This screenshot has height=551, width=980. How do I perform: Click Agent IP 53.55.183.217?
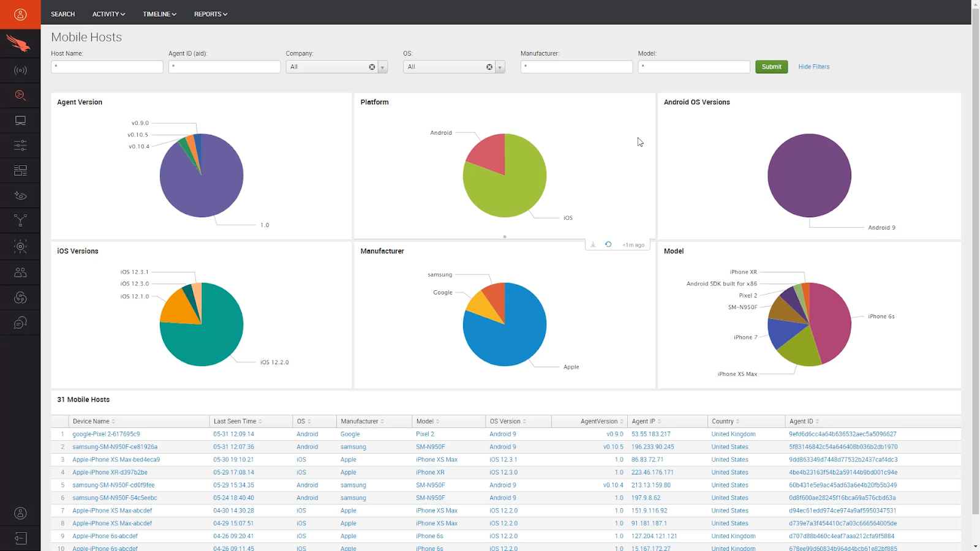point(651,434)
